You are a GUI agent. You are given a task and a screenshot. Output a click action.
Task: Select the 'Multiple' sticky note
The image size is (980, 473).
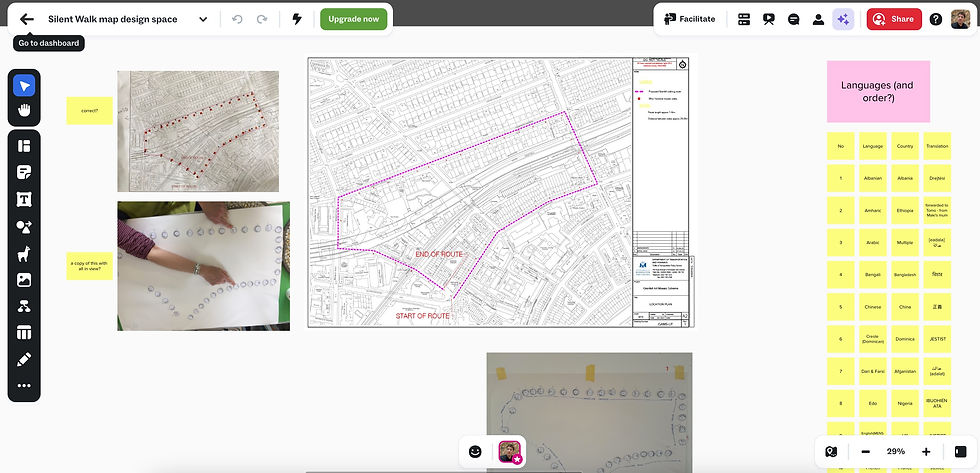[905, 242]
